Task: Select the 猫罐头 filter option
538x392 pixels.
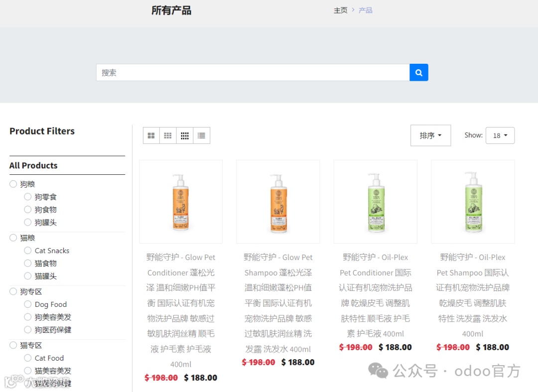Action: point(28,276)
